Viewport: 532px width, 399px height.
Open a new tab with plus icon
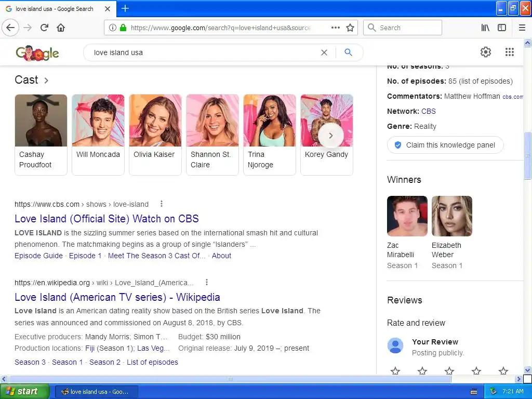[x=125, y=8]
